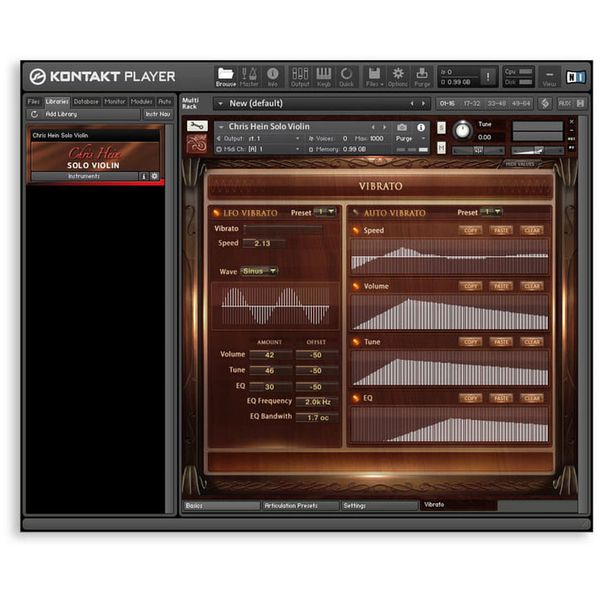Click the EQ Frequency value field
The width and height of the screenshot is (600, 600).
316,401
